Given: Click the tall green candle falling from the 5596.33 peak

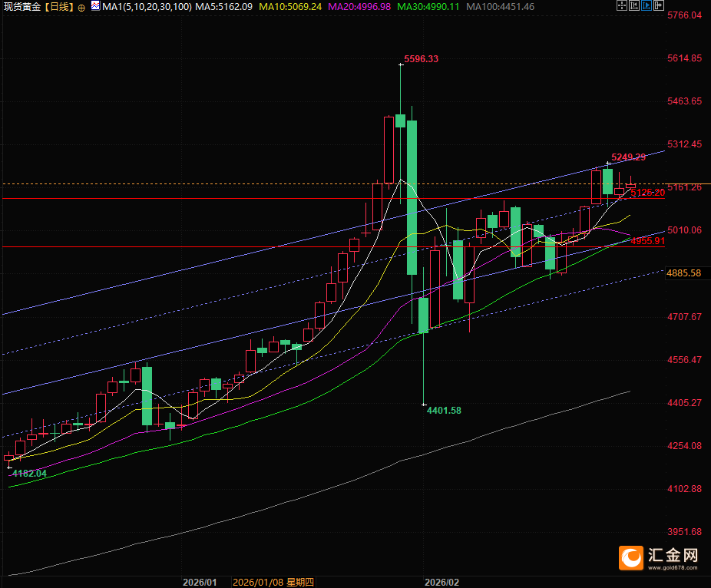Looking at the screenshot, I should [x=412, y=197].
